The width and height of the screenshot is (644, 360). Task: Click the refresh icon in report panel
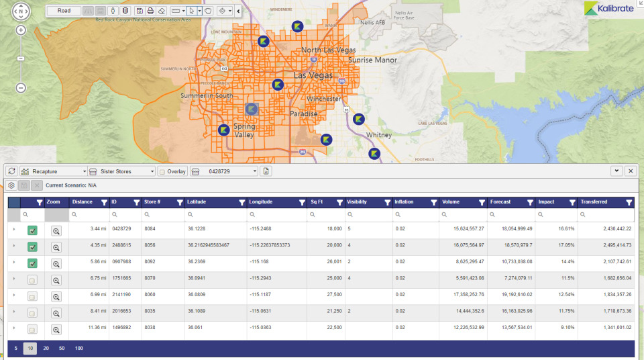(x=11, y=171)
